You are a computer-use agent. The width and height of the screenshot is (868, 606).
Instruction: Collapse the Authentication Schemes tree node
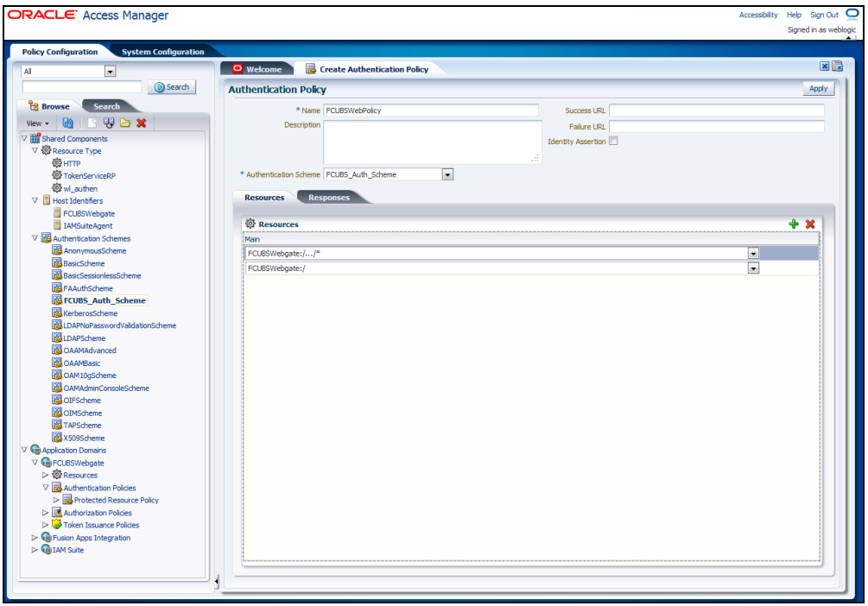(35, 238)
